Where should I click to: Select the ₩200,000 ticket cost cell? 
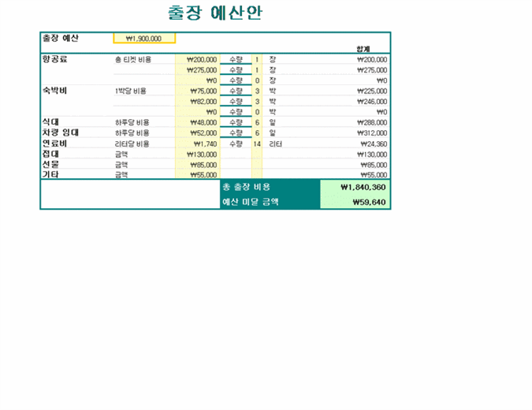pos(197,59)
